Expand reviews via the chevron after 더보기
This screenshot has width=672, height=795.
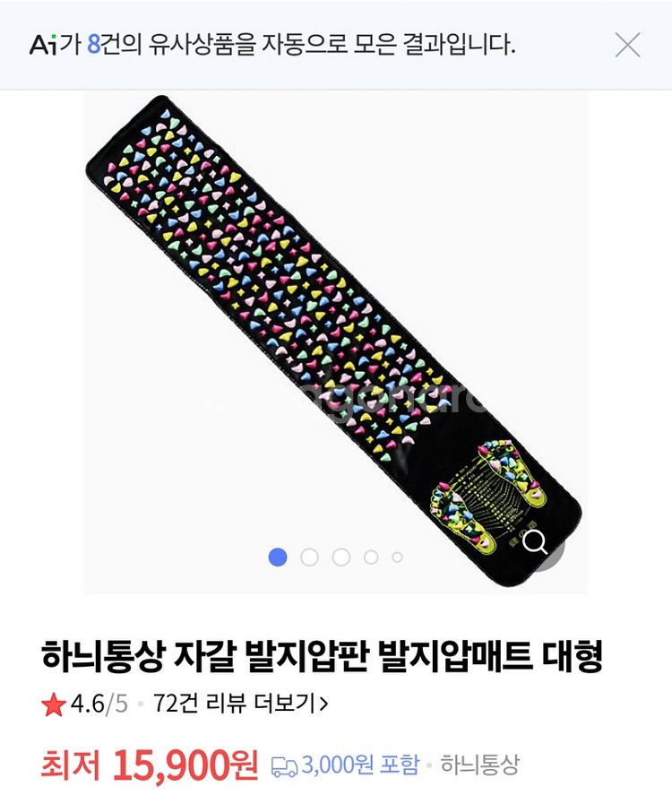[x=323, y=704]
